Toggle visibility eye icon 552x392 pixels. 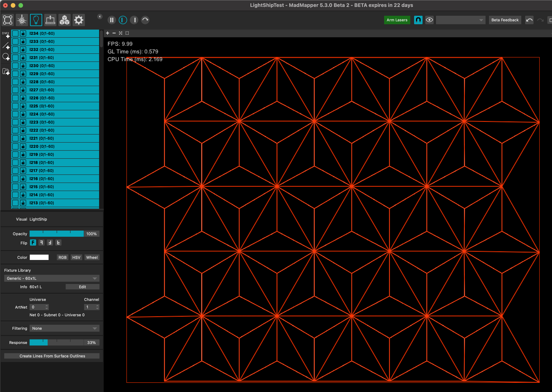(x=430, y=20)
